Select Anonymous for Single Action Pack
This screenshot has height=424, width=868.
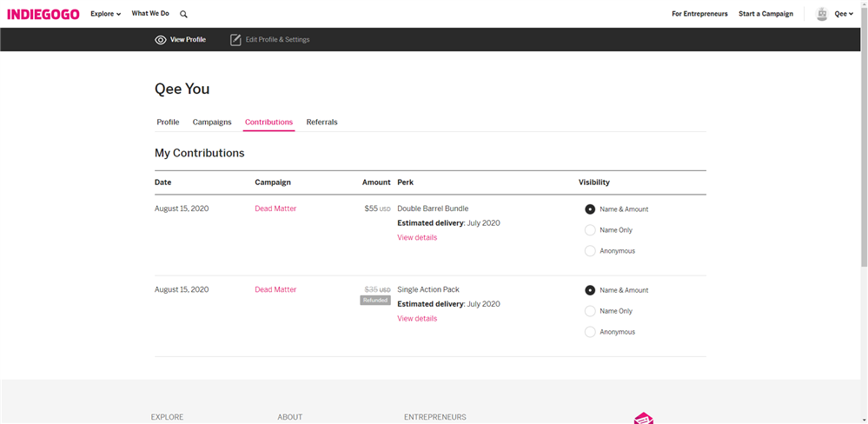(590, 332)
